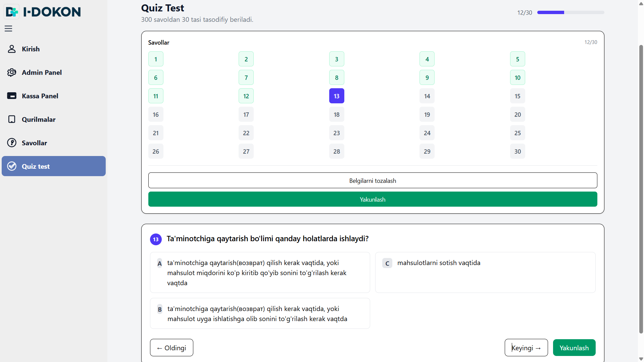Screen dimensions: 644x362
Task: Go to next question with Keyingi
Action: (526, 348)
